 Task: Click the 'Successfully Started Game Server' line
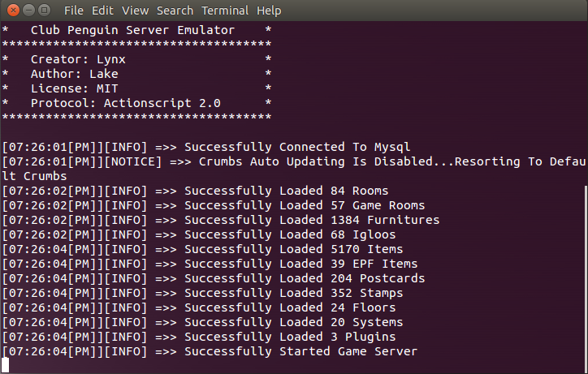click(x=210, y=351)
